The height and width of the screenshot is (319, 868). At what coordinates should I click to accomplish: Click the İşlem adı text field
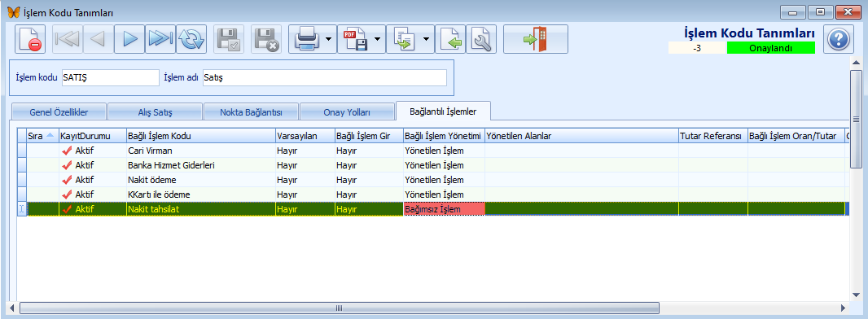coord(324,78)
